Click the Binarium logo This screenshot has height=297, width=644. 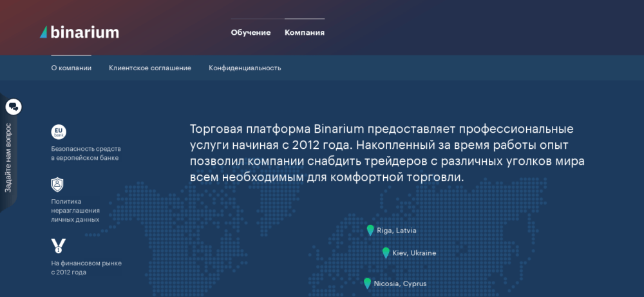click(79, 32)
